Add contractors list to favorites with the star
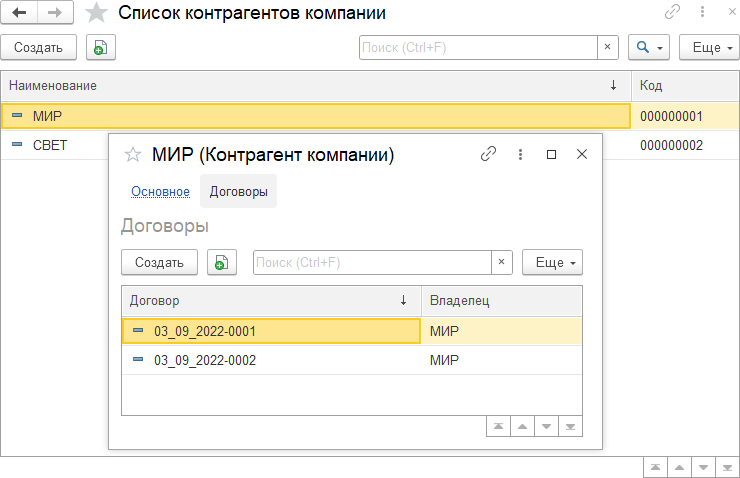Viewport: 740px width, 478px height. click(x=96, y=13)
